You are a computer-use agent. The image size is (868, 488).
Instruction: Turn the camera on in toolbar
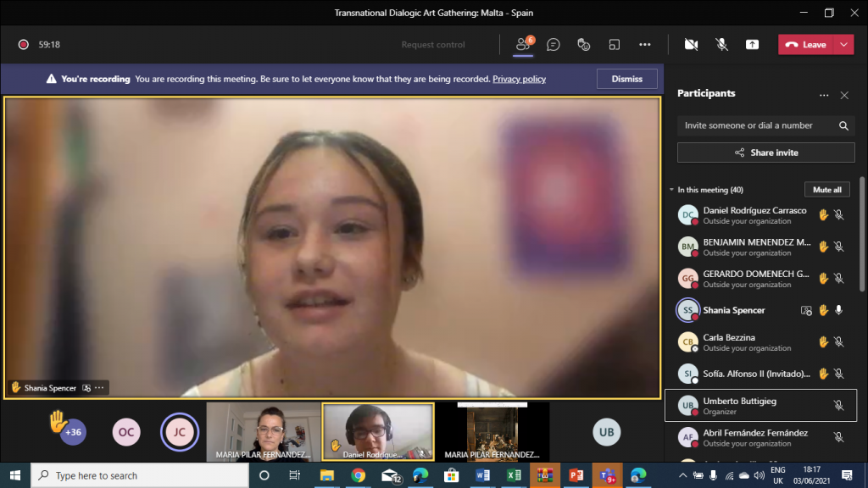(691, 45)
